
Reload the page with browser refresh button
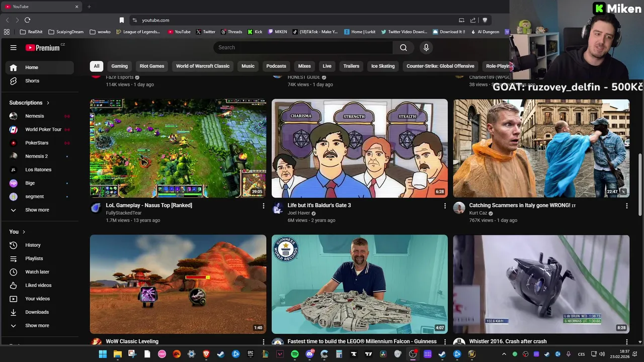click(27, 20)
